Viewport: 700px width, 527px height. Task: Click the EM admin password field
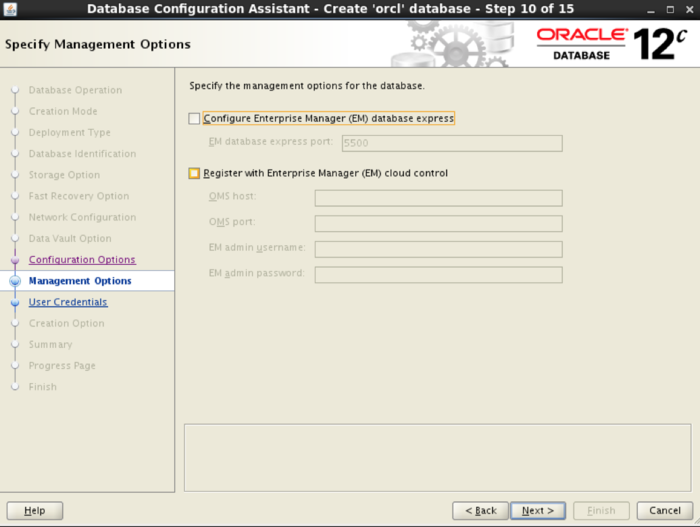(438, 275)
